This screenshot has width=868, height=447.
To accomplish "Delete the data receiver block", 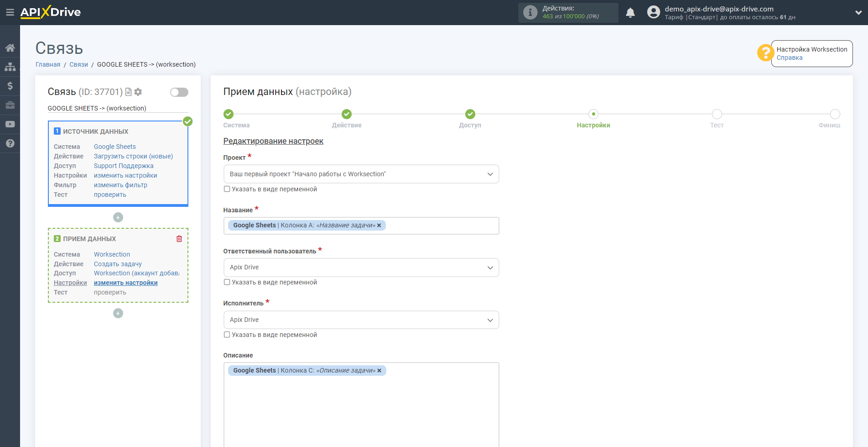I will click(179, 239).
